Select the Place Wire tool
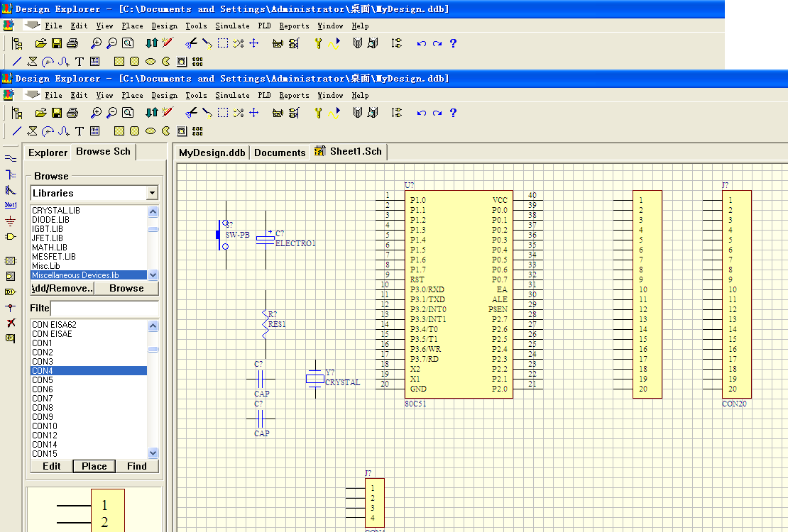Viewport: 788px width, 532px height. click(x=11, y=158)
